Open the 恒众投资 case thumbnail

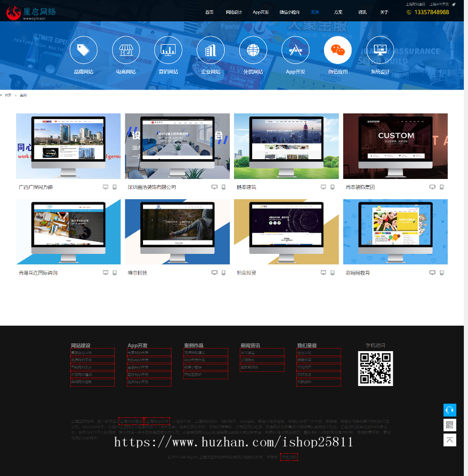286,231
